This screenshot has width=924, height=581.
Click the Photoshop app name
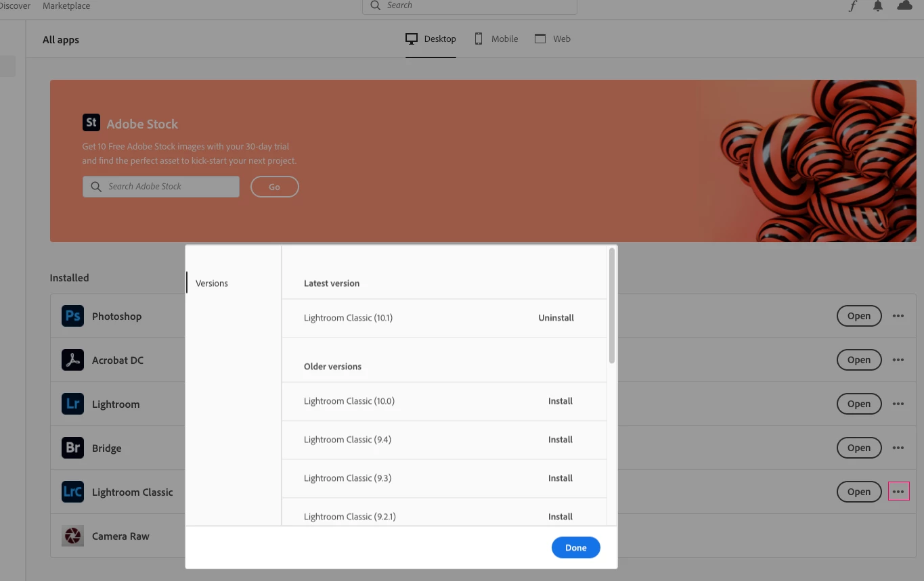(117, 317)
